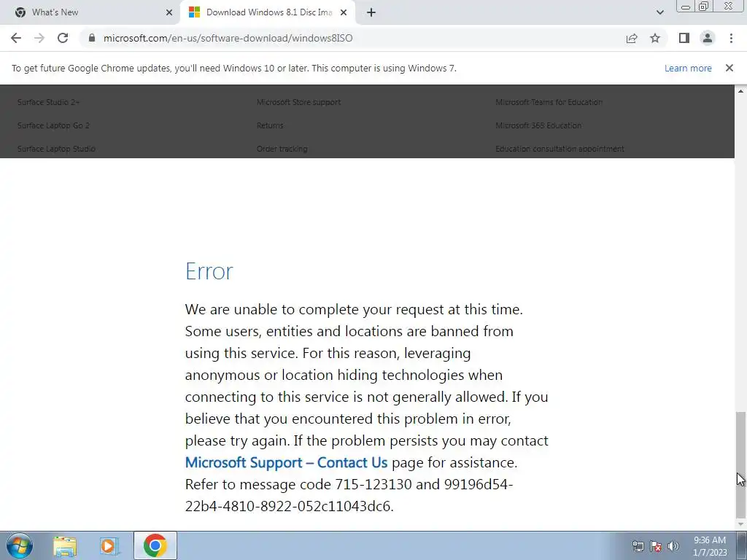Bookmark this page with the star icon
This screenshot has width=747, height=560.
click(x=655, y=38)
